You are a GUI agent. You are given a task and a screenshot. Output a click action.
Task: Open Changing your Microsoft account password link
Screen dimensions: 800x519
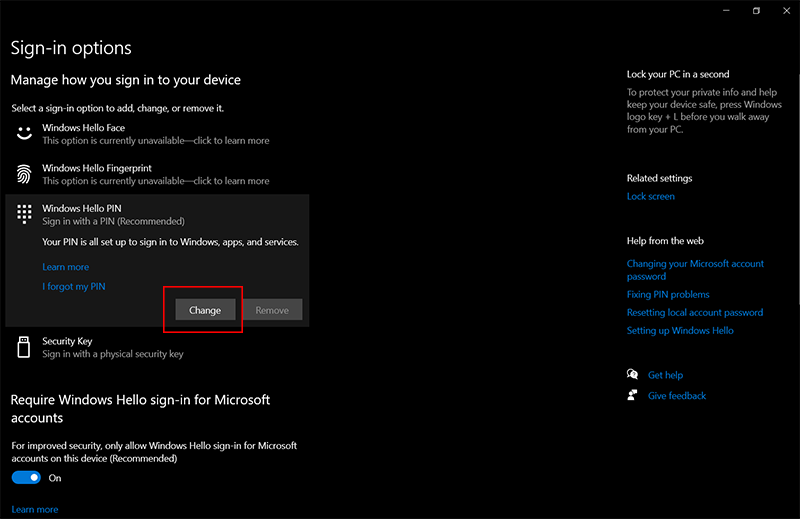click(695, 270)
